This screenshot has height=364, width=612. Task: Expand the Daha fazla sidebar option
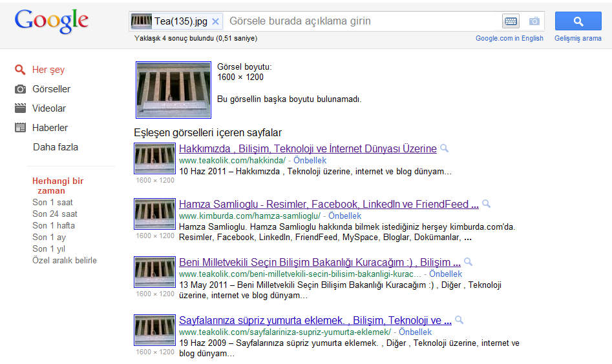pyautogui.click(x=56, y=147)
